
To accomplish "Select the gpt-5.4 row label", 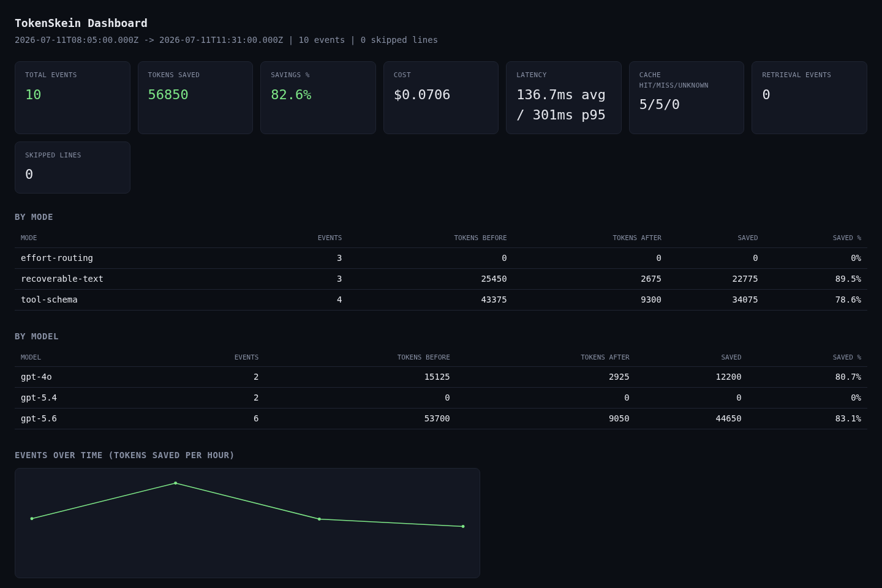I will point(39,398).
